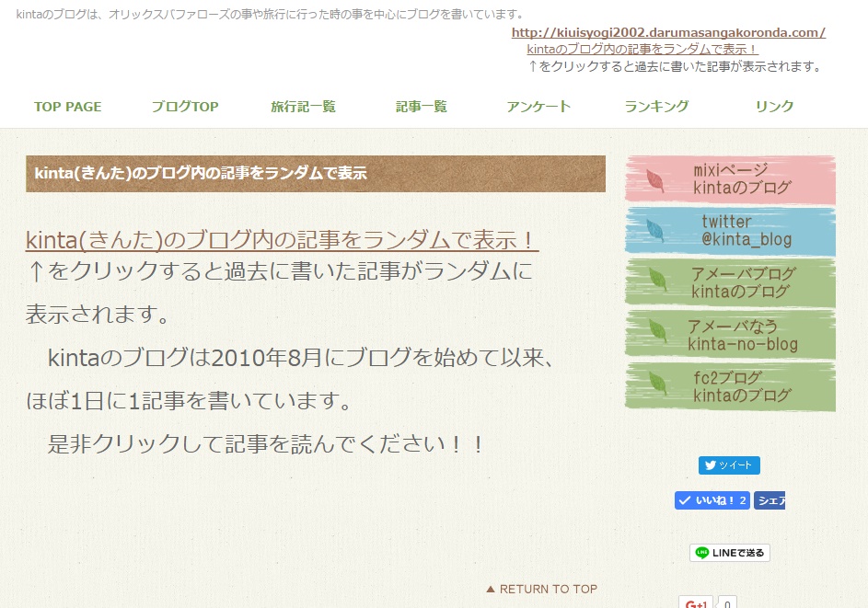Click the Google +1 count bubble showing 0
The width and height of the screenshot is (868, 608).
click(727, 603)
